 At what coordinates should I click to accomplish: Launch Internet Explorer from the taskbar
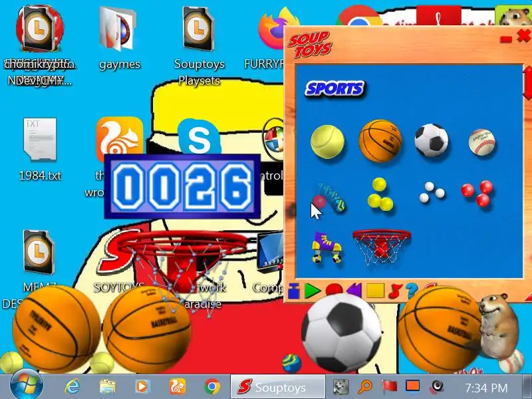[x=72, y=387]
